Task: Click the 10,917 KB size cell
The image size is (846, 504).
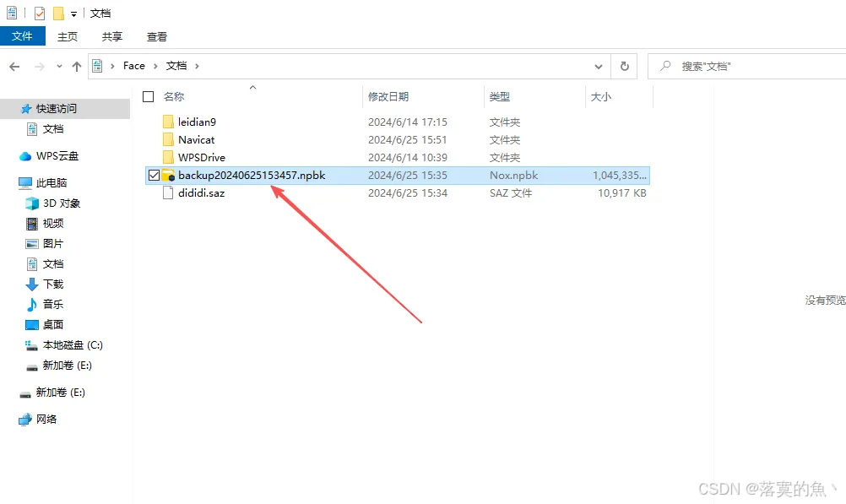Action: pos(621,193)
